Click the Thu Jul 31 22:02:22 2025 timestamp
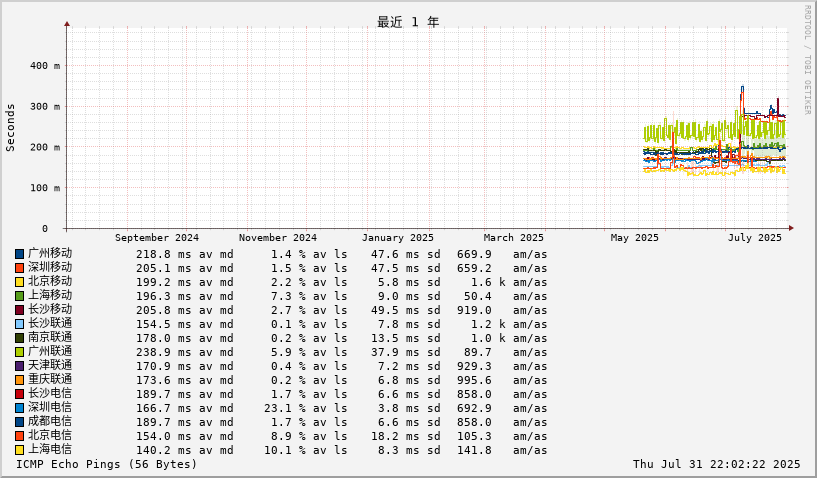This screenshot has width=817, height=478. (x=716, y=464)
